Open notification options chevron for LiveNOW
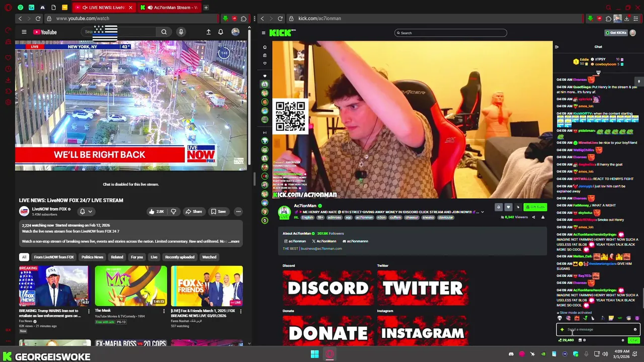 (x=90, y=212)
